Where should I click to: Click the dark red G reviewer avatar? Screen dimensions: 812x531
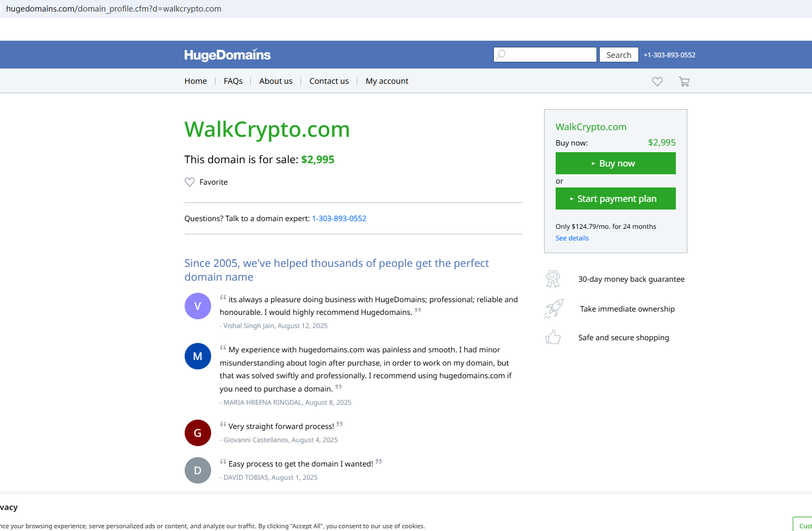(x=198, y=433)
